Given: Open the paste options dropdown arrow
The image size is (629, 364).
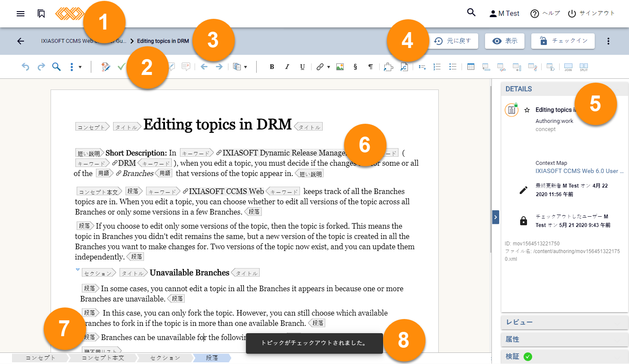Looking at the screenshot, I should pyautogui.click(x=246, y=67).
